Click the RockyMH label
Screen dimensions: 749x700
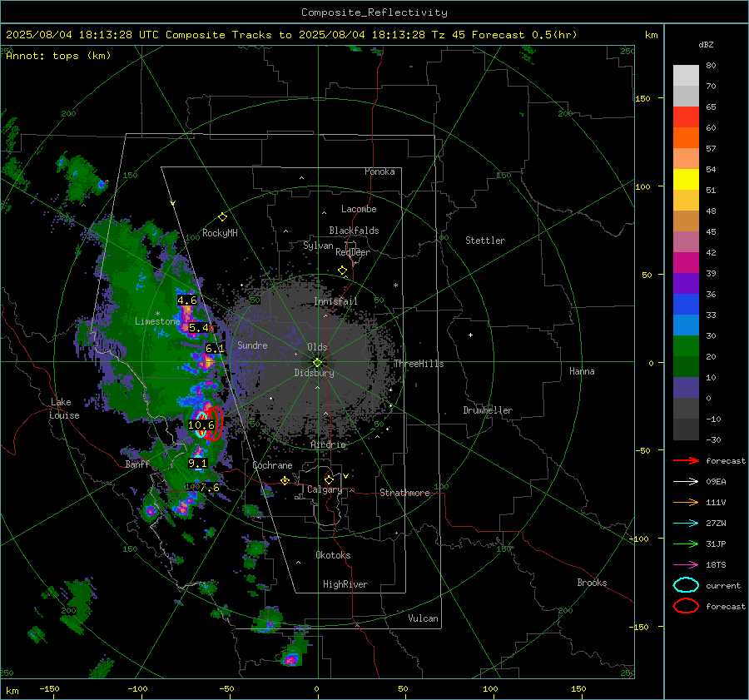220,233
